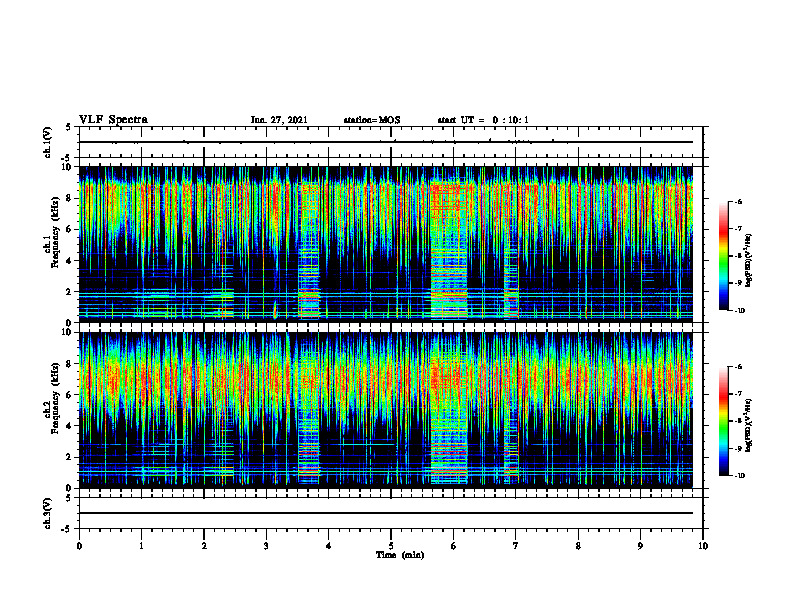Select the date label "Jan. 27, 2021"
This screenshot has width=792, height=612.
pyautogui.click(x=279, y=120)
